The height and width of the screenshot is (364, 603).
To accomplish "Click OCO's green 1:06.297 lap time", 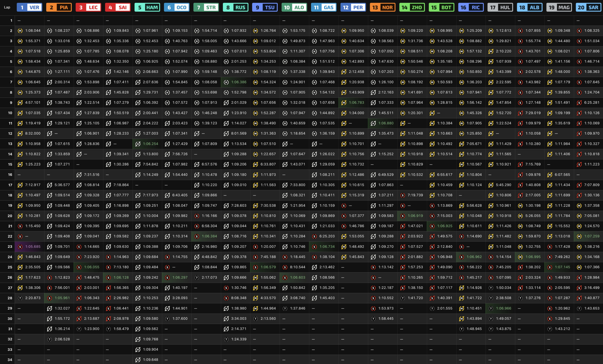I will [x=180, y=278].
